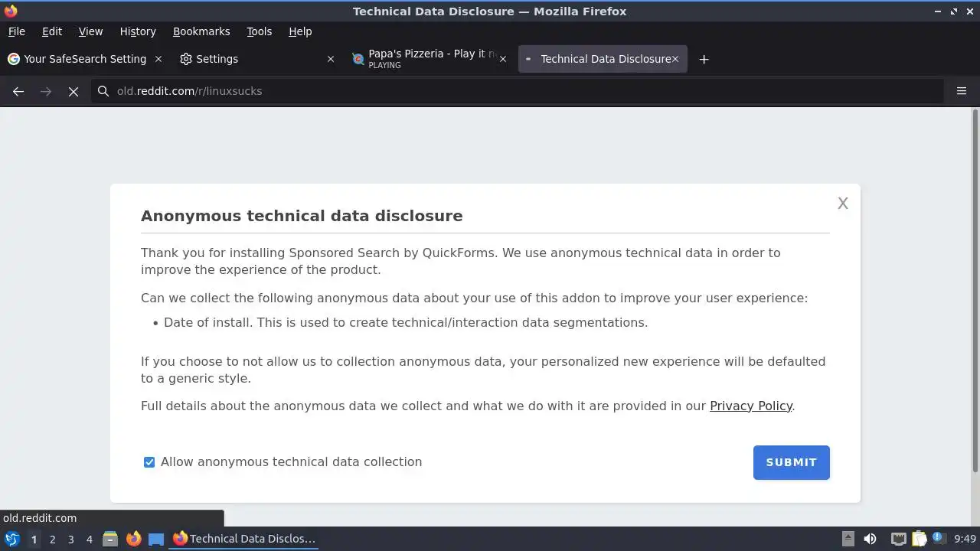Open Firefox hamburger application menu
Screen dimensions: 980x551
point(962,91)
